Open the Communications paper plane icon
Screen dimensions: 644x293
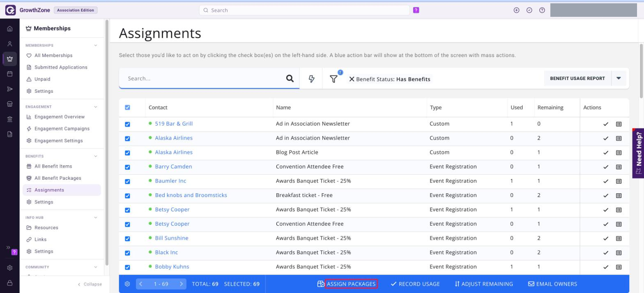pos(10,89)
